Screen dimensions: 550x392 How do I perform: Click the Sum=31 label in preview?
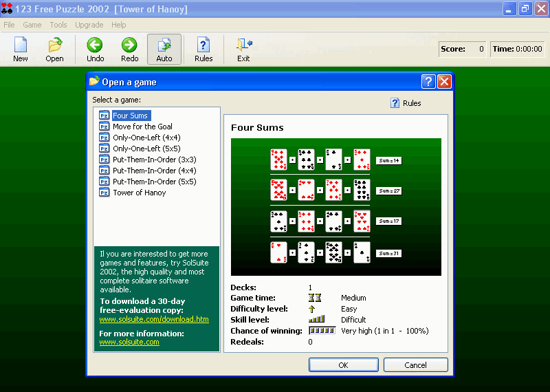point(388,253)
